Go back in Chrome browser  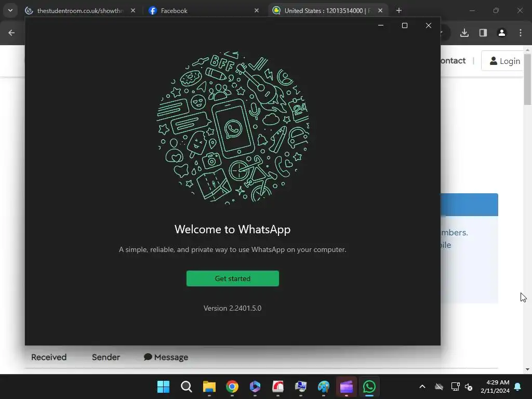tap(11, 33)
